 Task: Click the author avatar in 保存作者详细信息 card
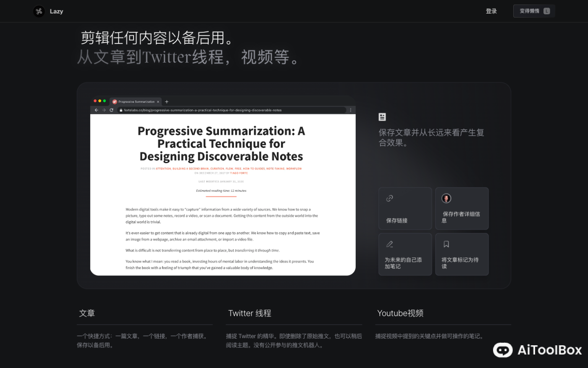click(x=446, y=198)
